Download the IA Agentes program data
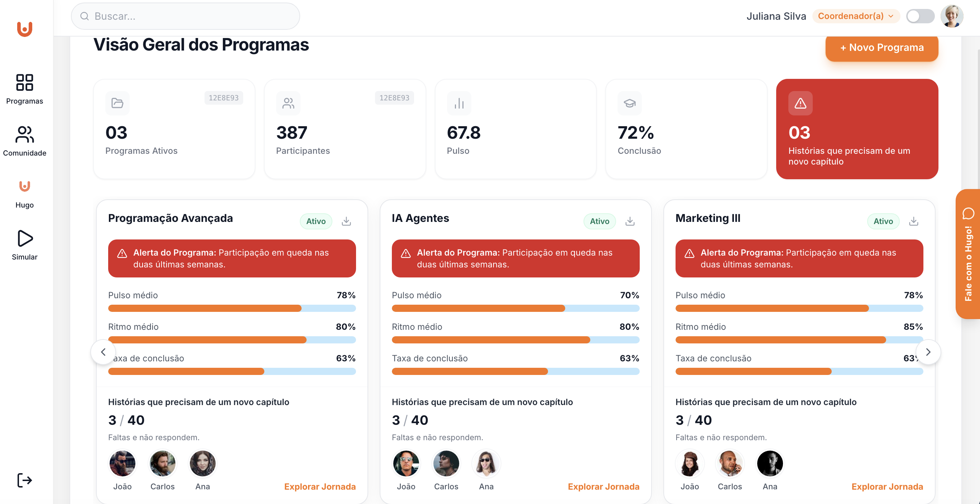The height and width of the screenshot is (504, 980). pos(630,221)
